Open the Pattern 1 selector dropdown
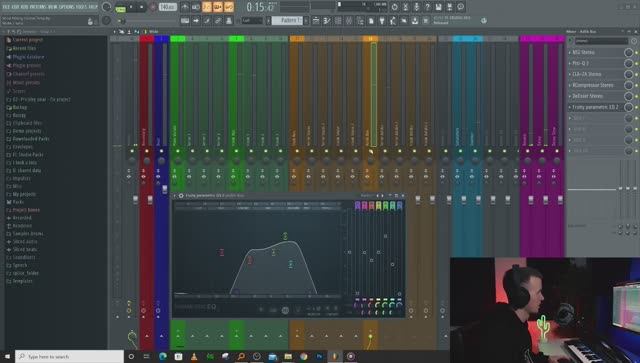The image size is (640, 363). (x=288, y=20)
